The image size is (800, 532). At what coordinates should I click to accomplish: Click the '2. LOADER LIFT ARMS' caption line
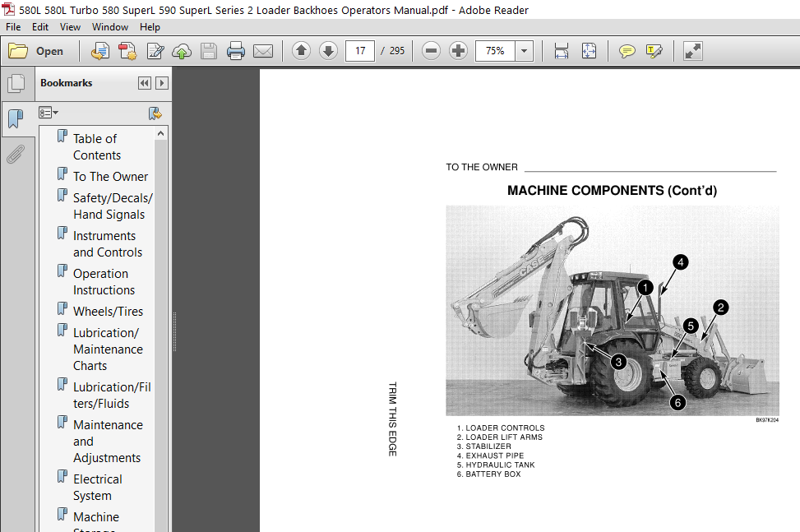click(500, 437)
